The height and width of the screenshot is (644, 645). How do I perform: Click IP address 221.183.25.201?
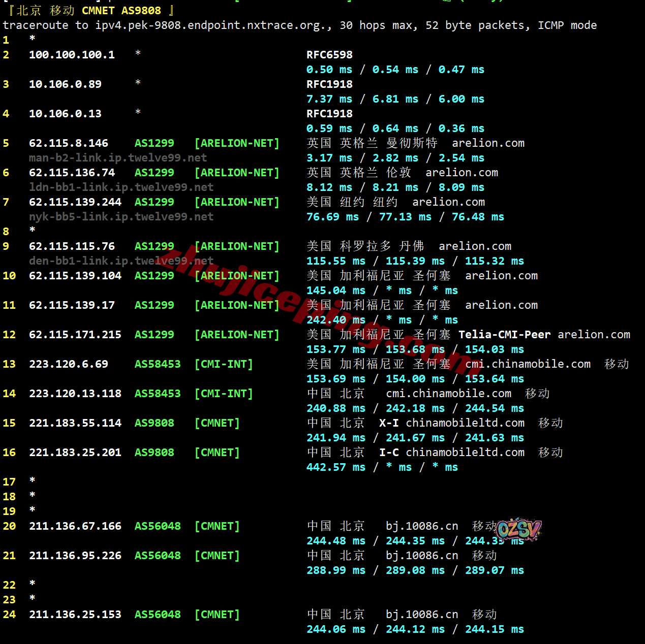(x=75, y=453)
